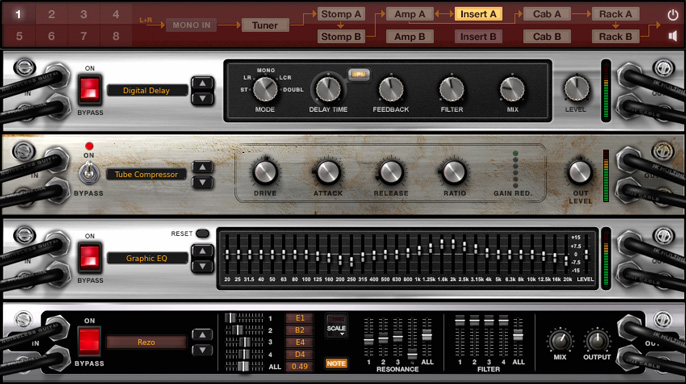Click the BPM sync button on Digital Delay
The image size is (686, 384).
coord(359,74)
